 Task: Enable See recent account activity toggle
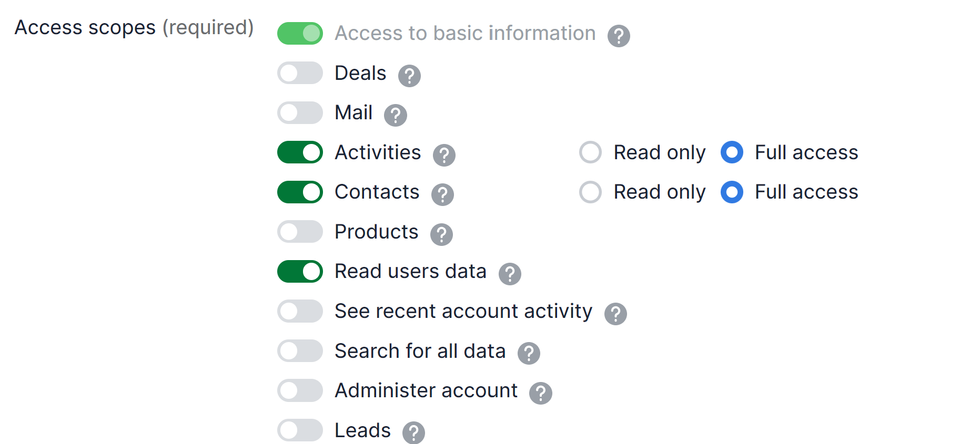click(x=300, y=311)
